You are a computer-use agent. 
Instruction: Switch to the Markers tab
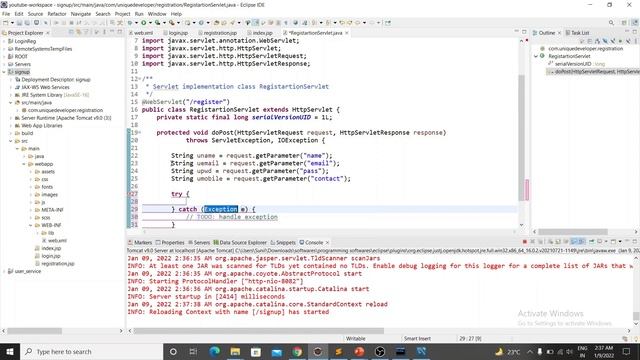point(140,242)
